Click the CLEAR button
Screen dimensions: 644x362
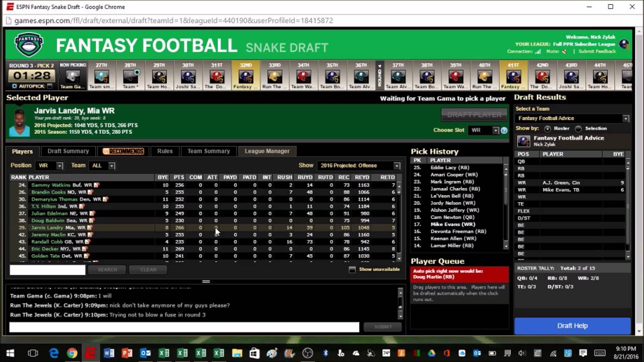pyautogui.click(x=148, y=269)
